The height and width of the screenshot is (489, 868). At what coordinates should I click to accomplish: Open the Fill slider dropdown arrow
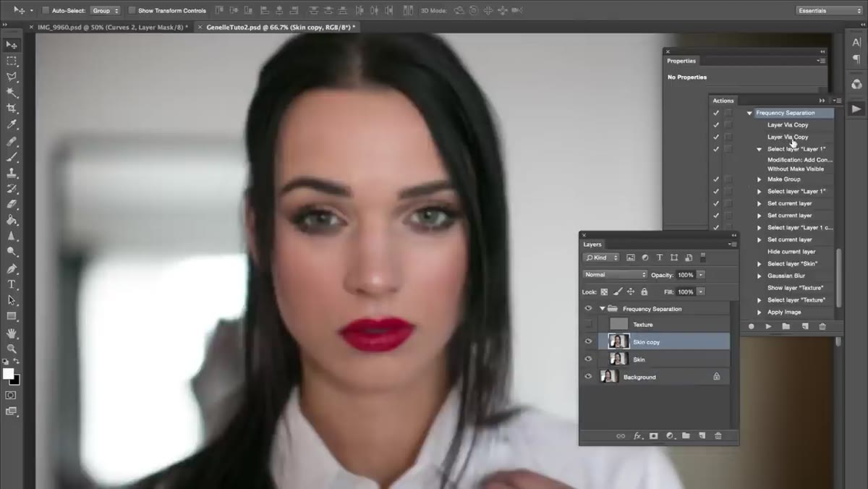(x=701, y=292)
